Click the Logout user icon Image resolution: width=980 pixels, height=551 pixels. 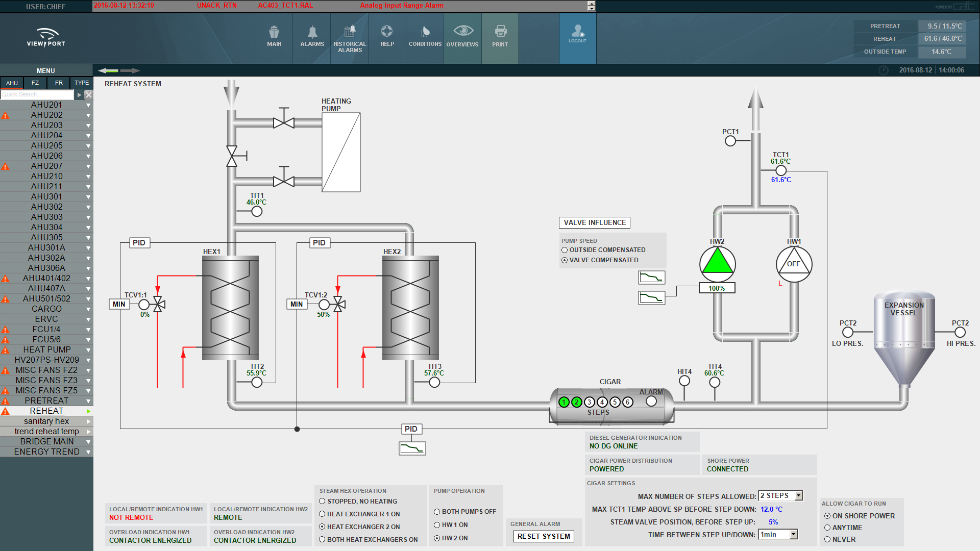[x=577, y=34]
